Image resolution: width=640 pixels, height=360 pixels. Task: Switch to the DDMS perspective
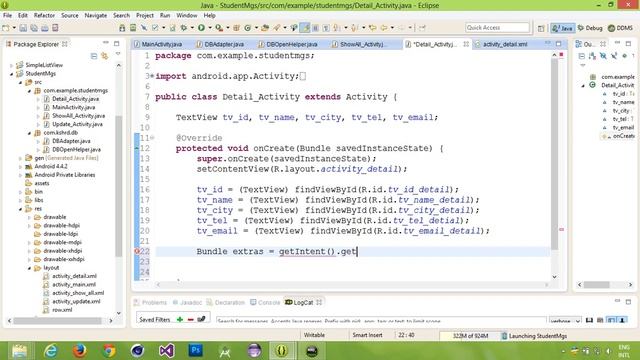[620, 28]
